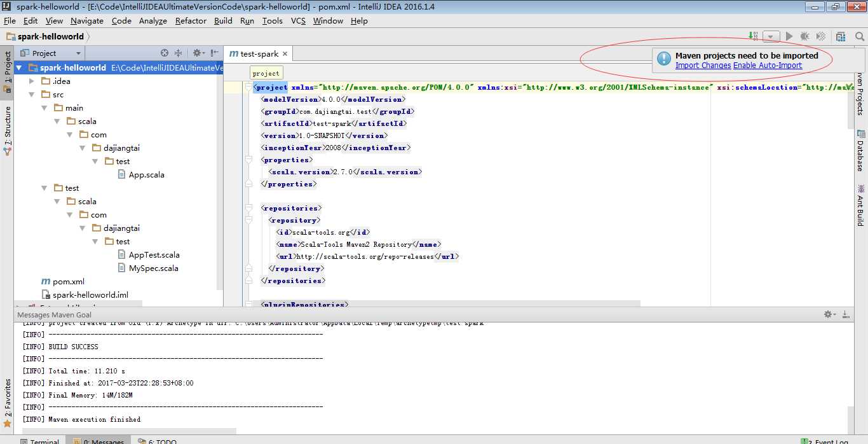Screen dimensions: 868x444
Task: Click the scala-tools.org repo URL line
Action: pyautogui.click(x=367, y=256)
